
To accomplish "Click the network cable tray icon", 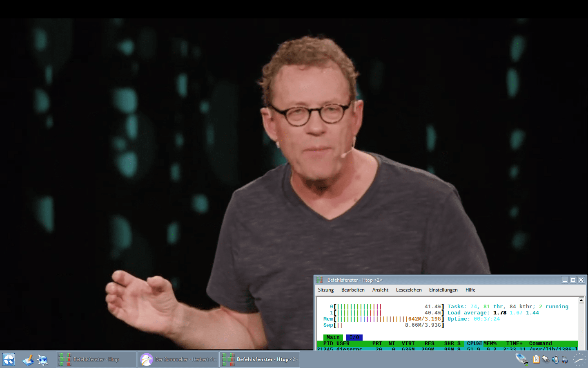I will (x=546, y=359).
